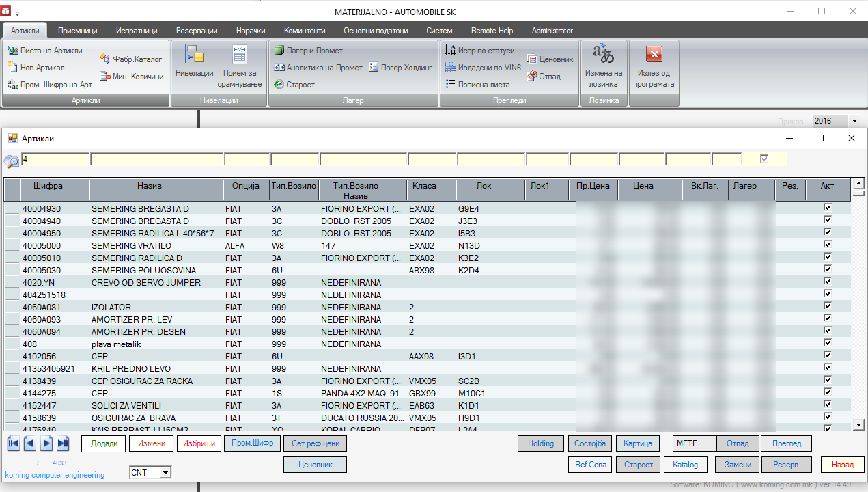Open Quick Access Toolbar customize arrow
This screenshot has width=868, height=492.
click(x=17, y=13)
